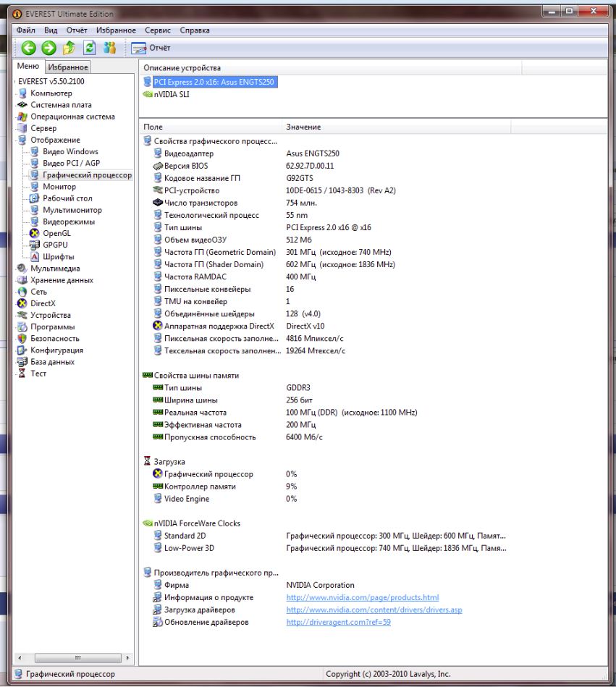Open the Сервис menu
Screen dimensions: 616x687
tap(158, 30)
